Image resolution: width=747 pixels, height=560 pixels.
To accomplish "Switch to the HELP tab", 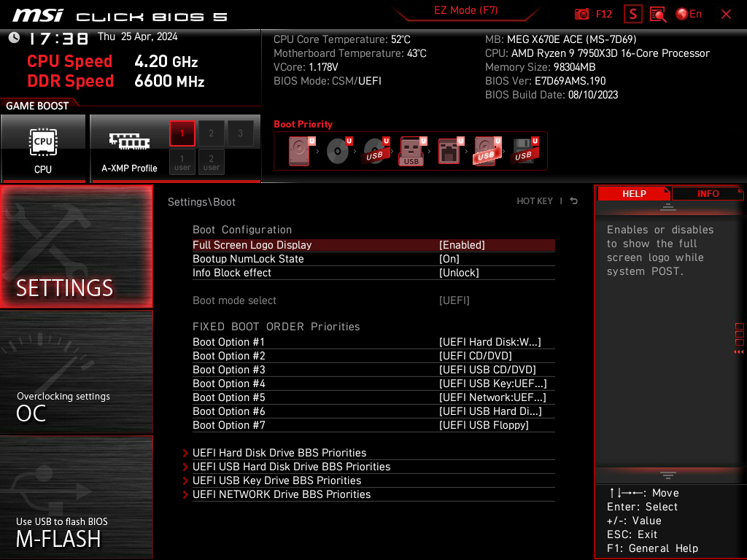I will point(634,193).
